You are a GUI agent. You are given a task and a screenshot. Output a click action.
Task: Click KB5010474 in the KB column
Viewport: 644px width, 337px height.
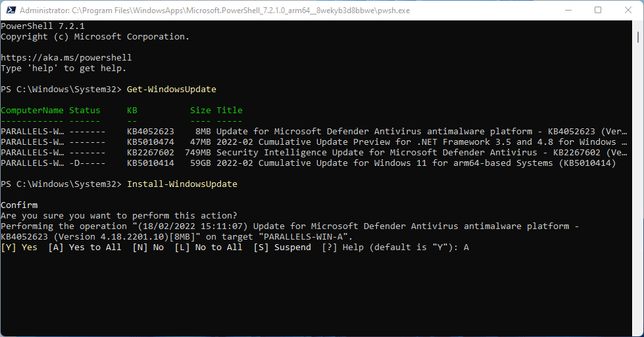pos(151,142)
